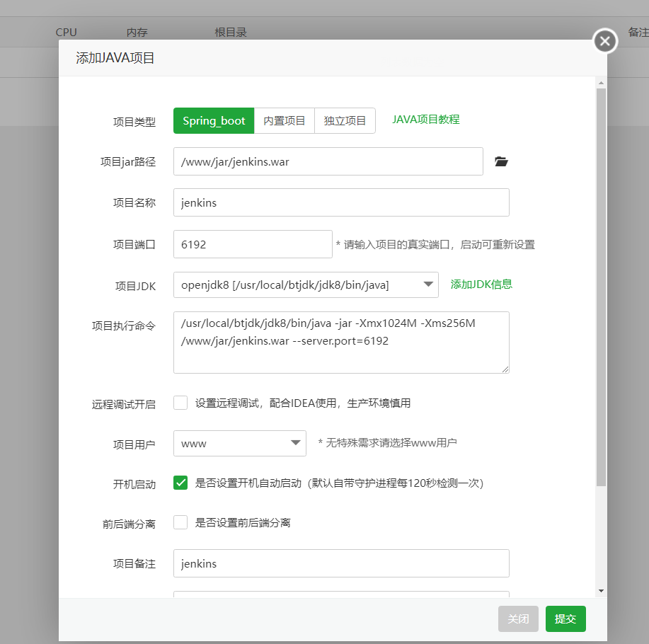Click the 项目名称 input containing jenkins
649x644 pixels.
[x=341, y=202]
